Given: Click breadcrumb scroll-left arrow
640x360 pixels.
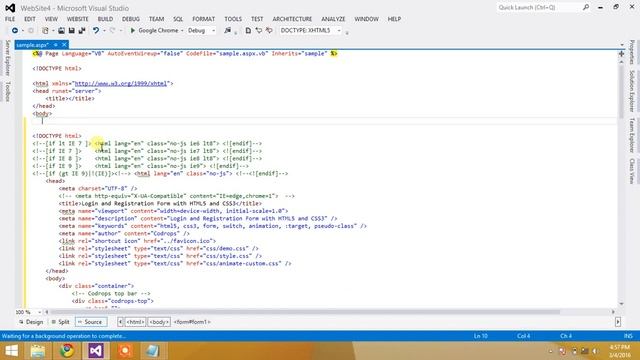Looking at the screenshot, I should (120, 322).
